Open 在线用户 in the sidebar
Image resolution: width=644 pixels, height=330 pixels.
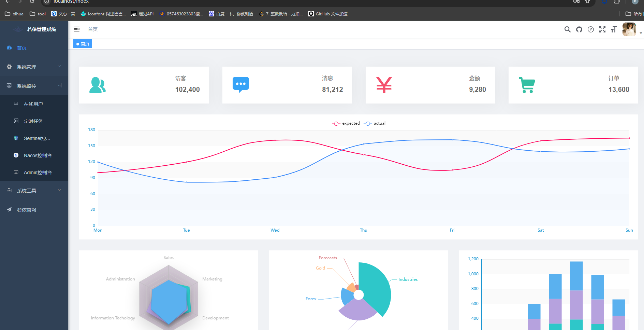click(34, 104)
